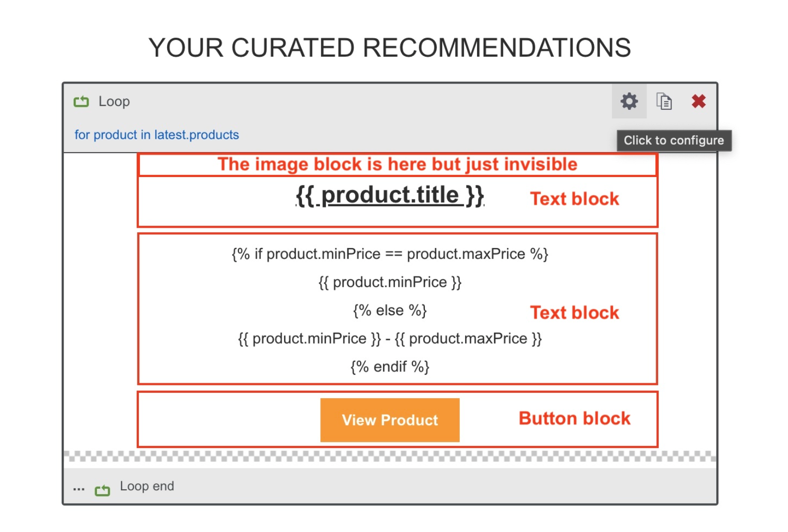Image resolution: width=788 pixels, height=532 pixels.
Task: Duplicate the Loop block with copy icon
Action: pos(664,101)
